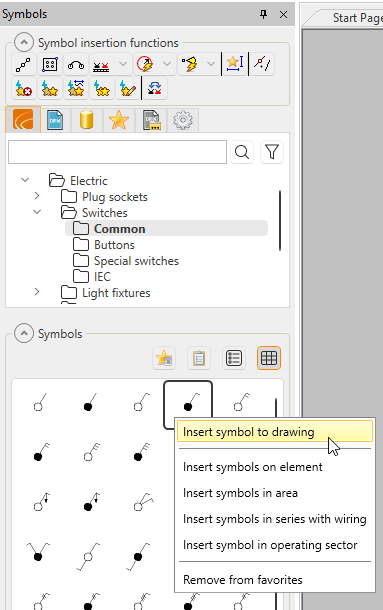Collapse the Symbol insertion functions section

pos(24,42)
